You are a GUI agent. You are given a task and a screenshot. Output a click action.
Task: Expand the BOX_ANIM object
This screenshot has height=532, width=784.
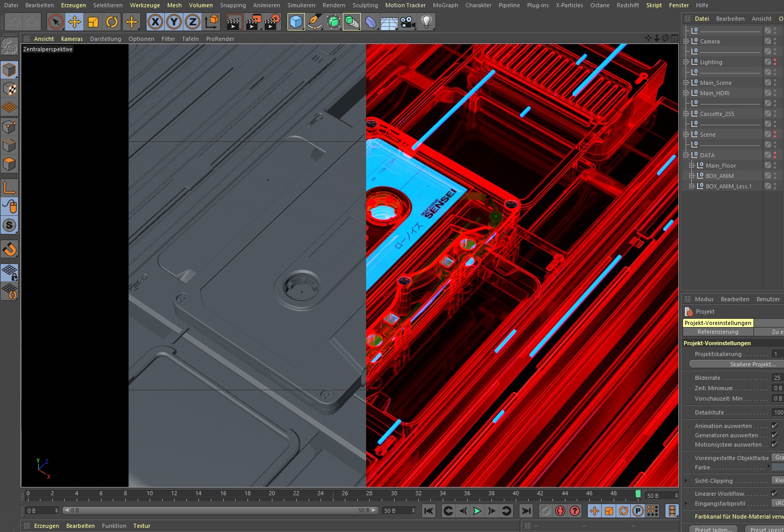pos(691,176)
